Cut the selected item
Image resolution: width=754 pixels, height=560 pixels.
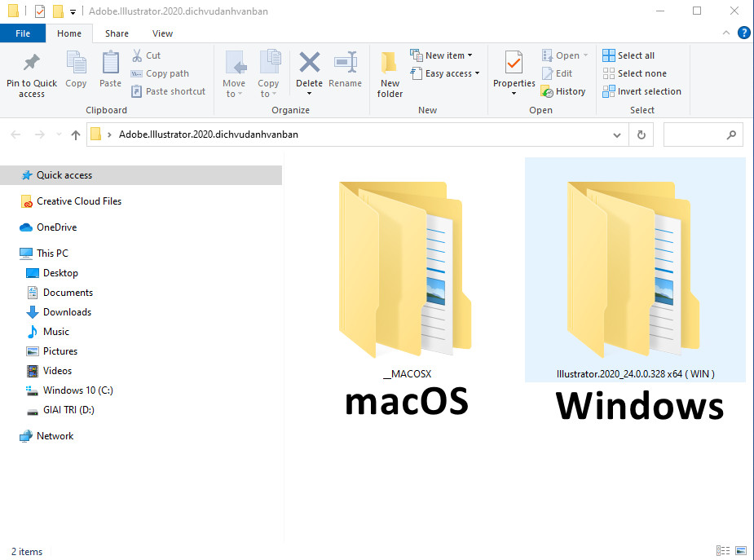pos(146,55)
